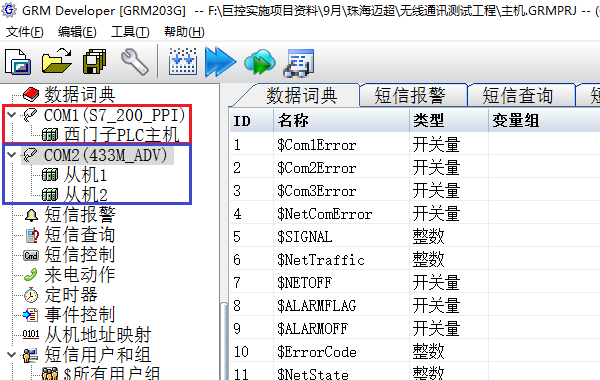600x380 pixels.
Task: Click the tree panel vertical scrollbar
Action: click(x=224, y=341)
